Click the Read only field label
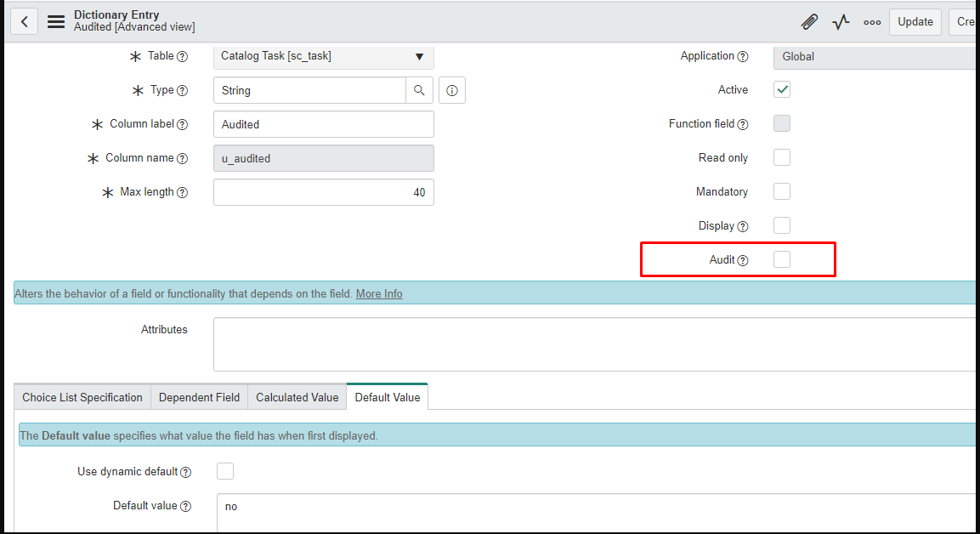Image resolution: width=980 pixels, height=534 pixels. coord(723,158)
